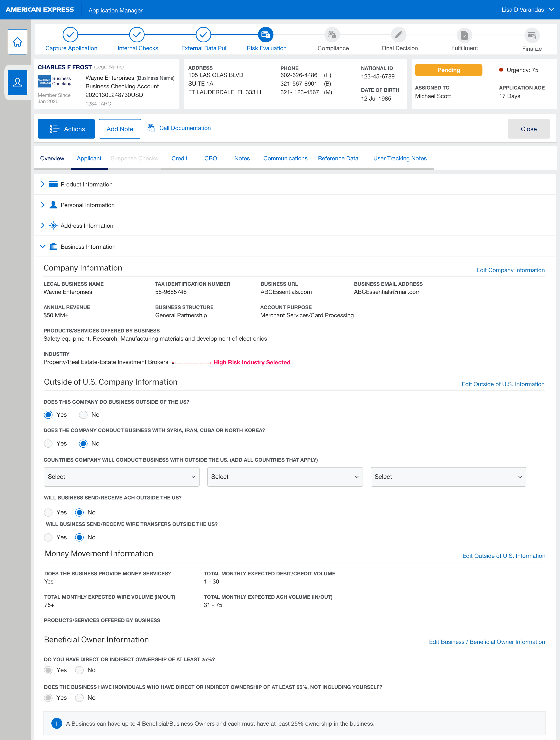Click the Final Decision pencil icon
The width and height of the screenshot is (560, 740).
pos(399,35)
